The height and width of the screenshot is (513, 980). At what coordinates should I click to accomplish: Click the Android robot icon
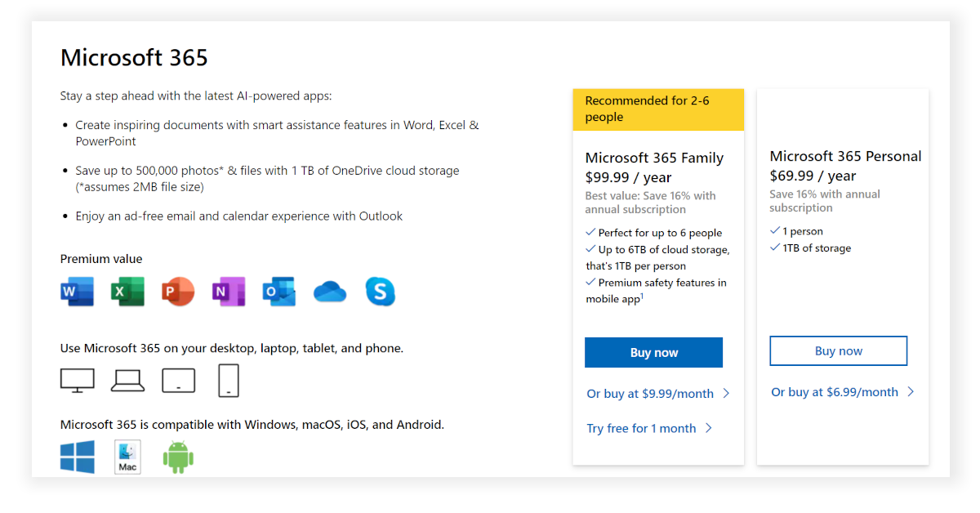pos(178,457)
